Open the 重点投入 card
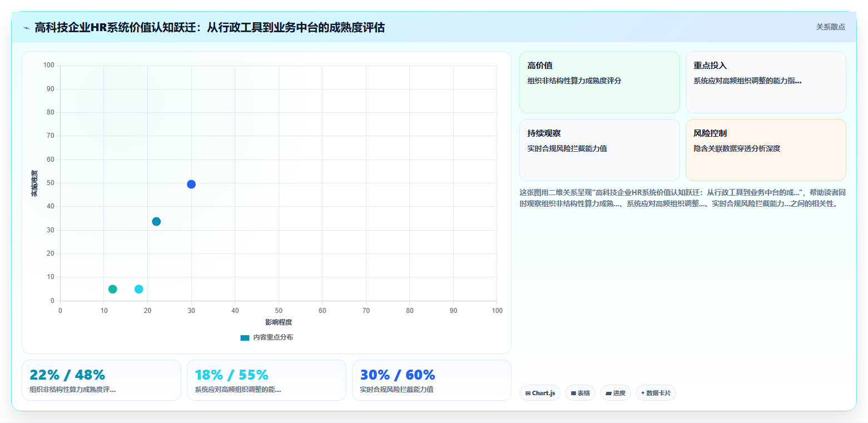This screenshot has width=868, height=423. (x=766, y=82)
